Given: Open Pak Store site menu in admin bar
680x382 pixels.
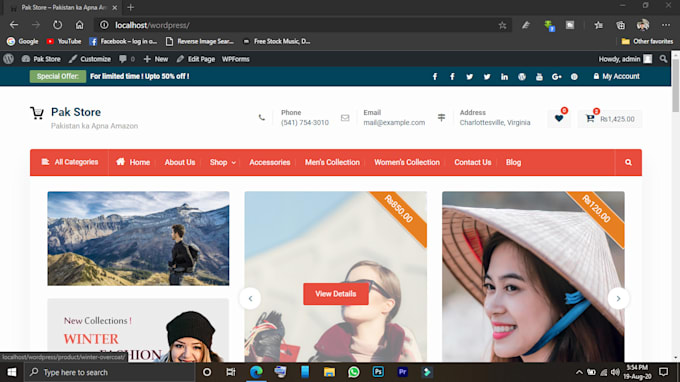Looking at the screenshot, I should [x=41, y=59].
